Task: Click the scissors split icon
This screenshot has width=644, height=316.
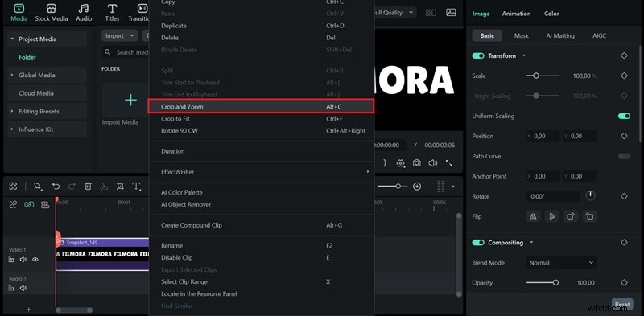Action: click(104, 187)
